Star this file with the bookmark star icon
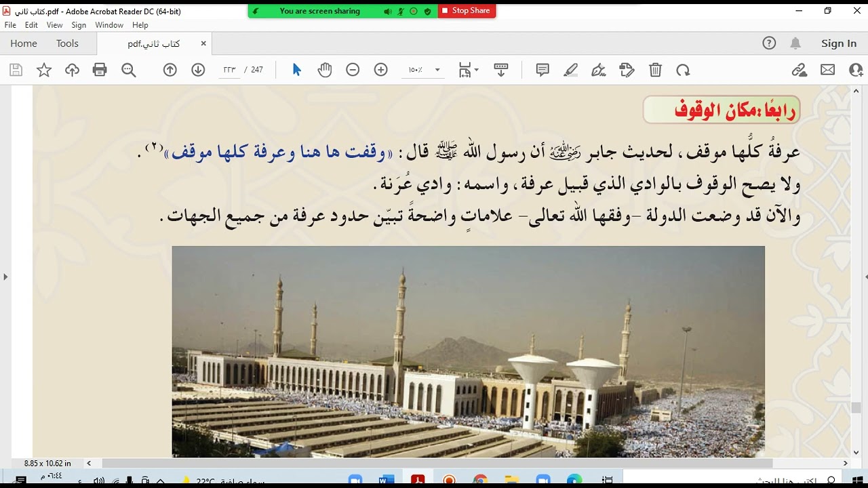The height and width of the screenshot is (488, 868). click(x=44, y=70)
